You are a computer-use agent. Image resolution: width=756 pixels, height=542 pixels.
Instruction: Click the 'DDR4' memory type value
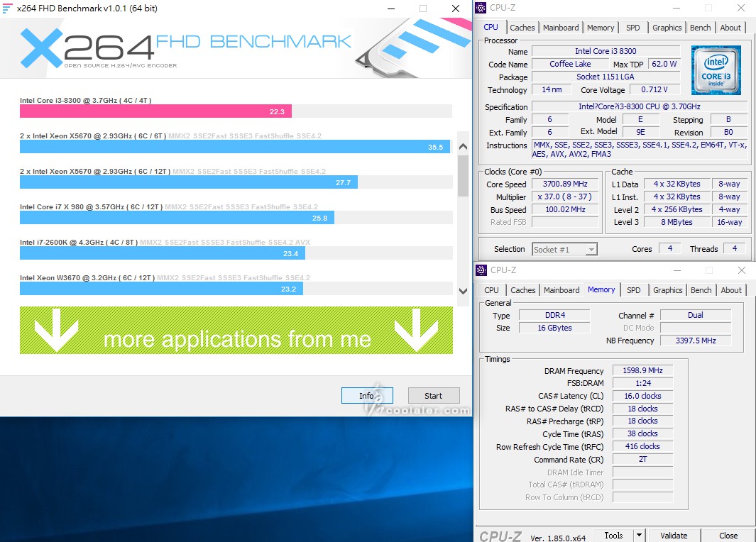(x=554, y=315)
